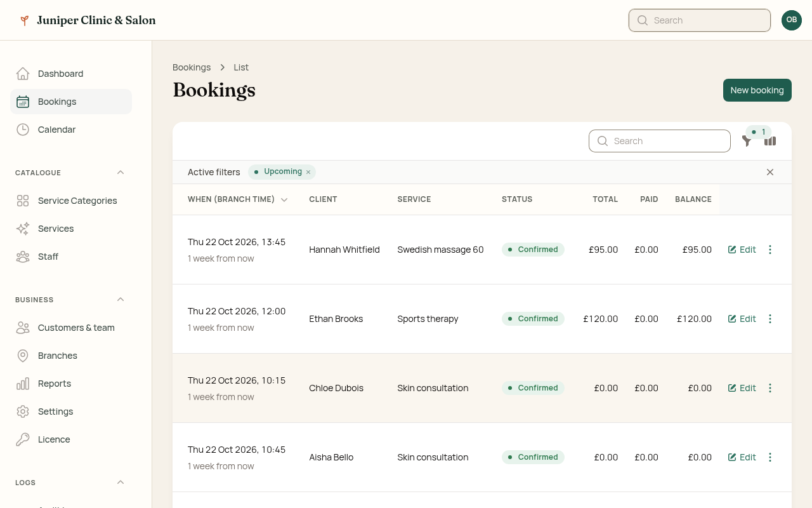The height and width of the screenshot is (508, 812).
Task: Navigate to Reports in the sidebar
Action: pos(71,384)
